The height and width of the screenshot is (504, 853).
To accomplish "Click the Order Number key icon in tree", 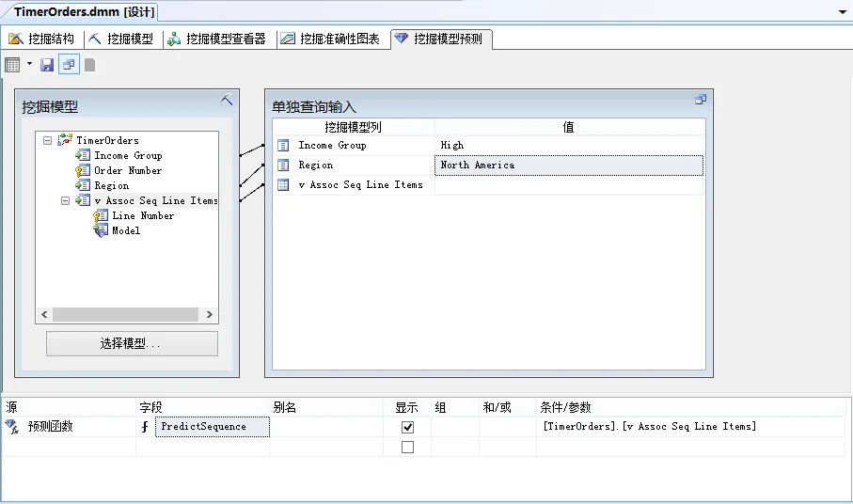I will [x=83, y=171].
